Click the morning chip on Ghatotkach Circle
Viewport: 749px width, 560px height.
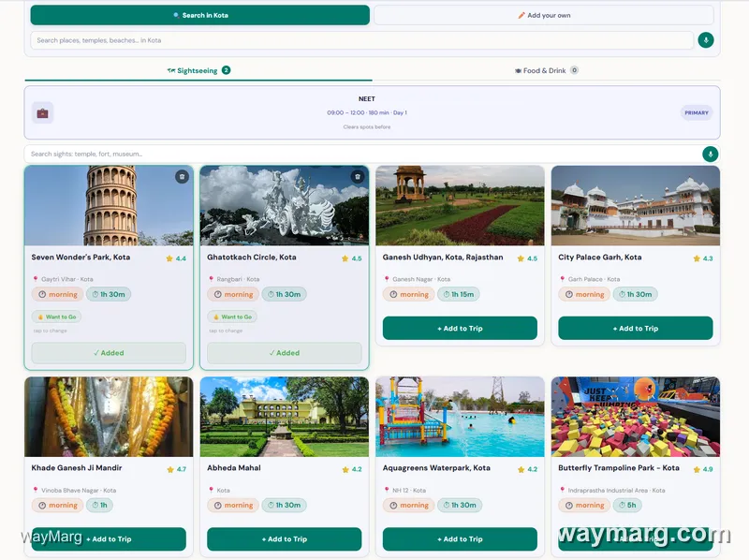[233, 294]
